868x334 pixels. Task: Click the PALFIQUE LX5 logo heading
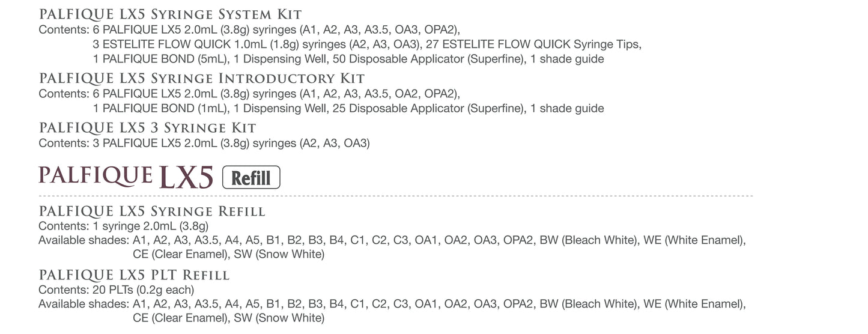click(126, 177)
